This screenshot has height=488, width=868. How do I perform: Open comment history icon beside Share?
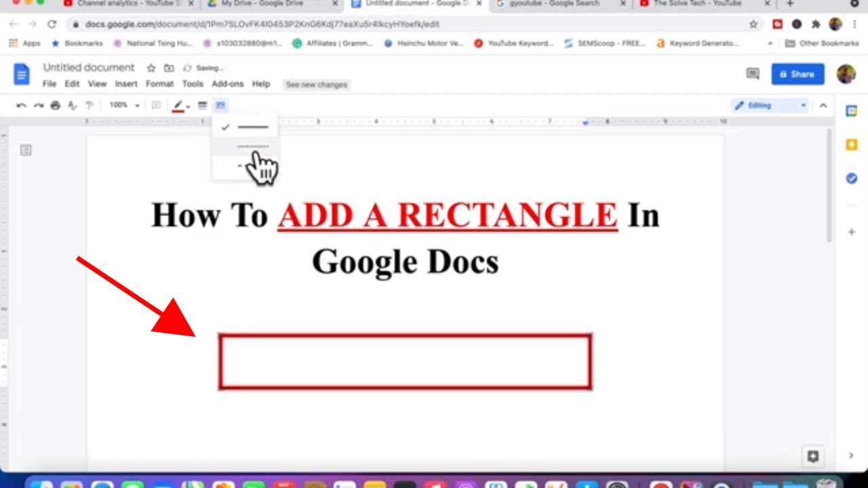752,74
